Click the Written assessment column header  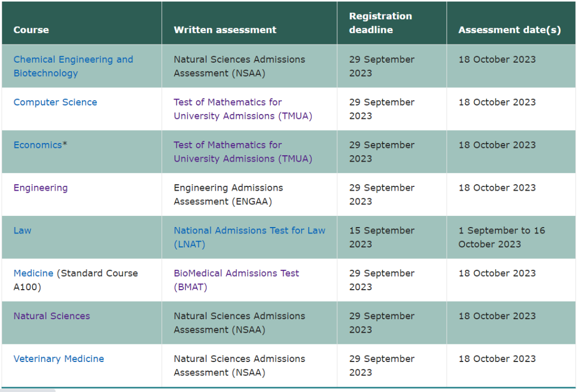coord(225,30)
